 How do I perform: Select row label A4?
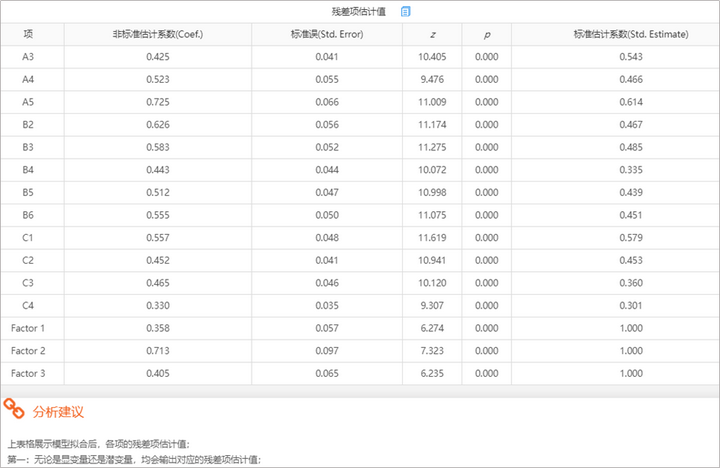[28, 79]
